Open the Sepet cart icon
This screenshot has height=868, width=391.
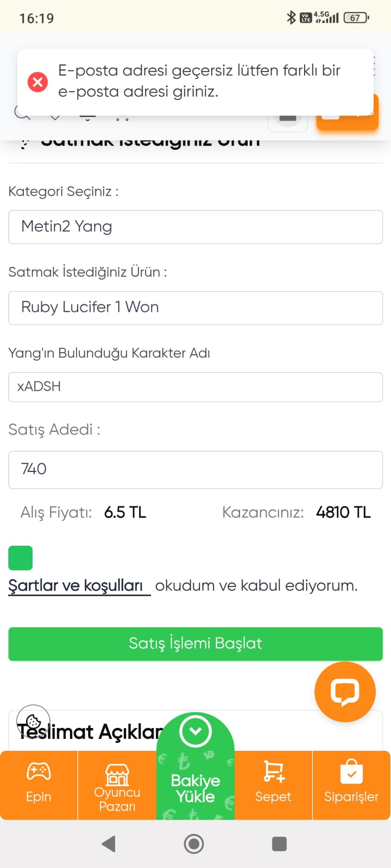coord(273,771)
